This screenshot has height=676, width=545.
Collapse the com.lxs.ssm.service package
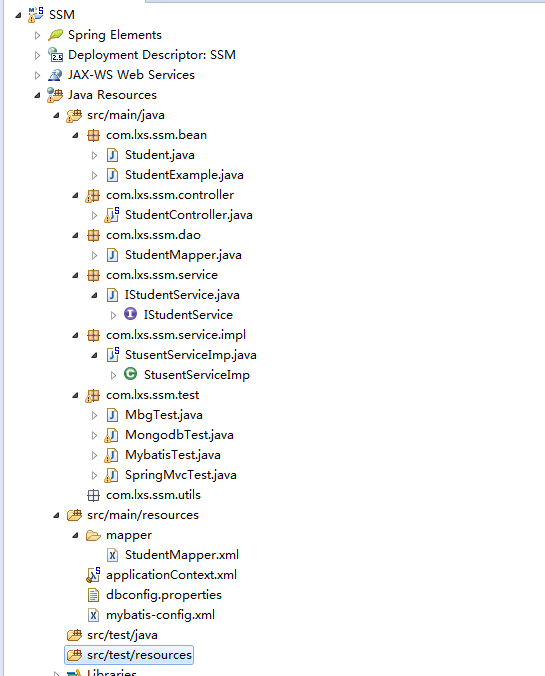tap(75, 275)
